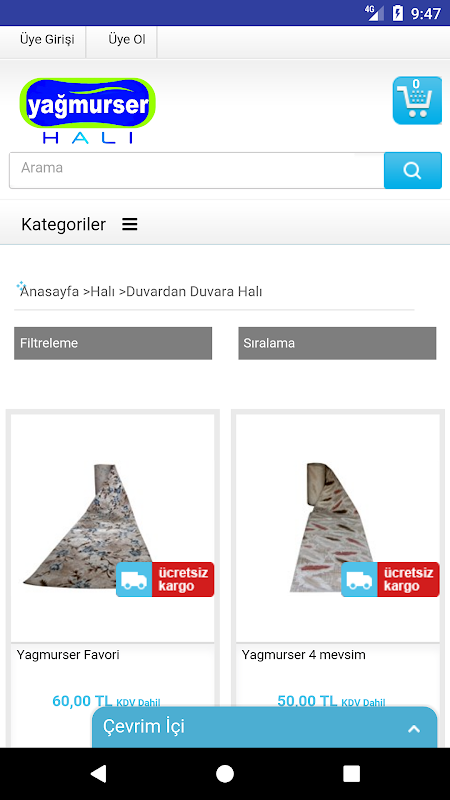Click ücretsiz kargo badge on 4 mevsim
Screen dimensions: 450x800
click(x=390, y=579)
